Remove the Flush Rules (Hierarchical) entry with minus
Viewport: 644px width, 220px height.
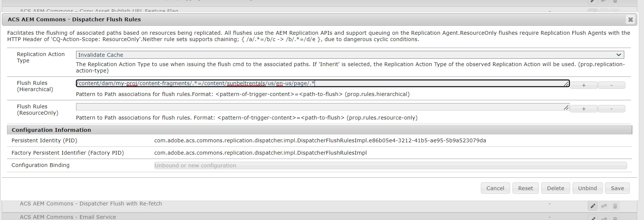pos(611,86)
